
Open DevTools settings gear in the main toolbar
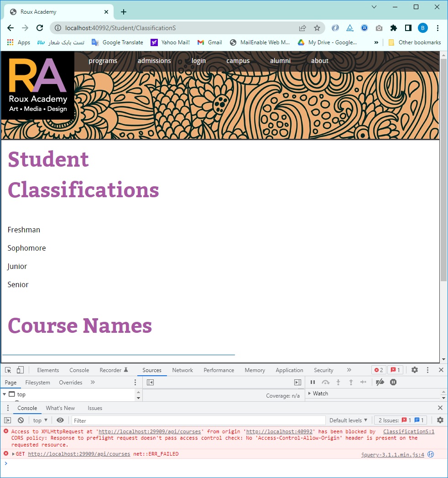[414, 370]
